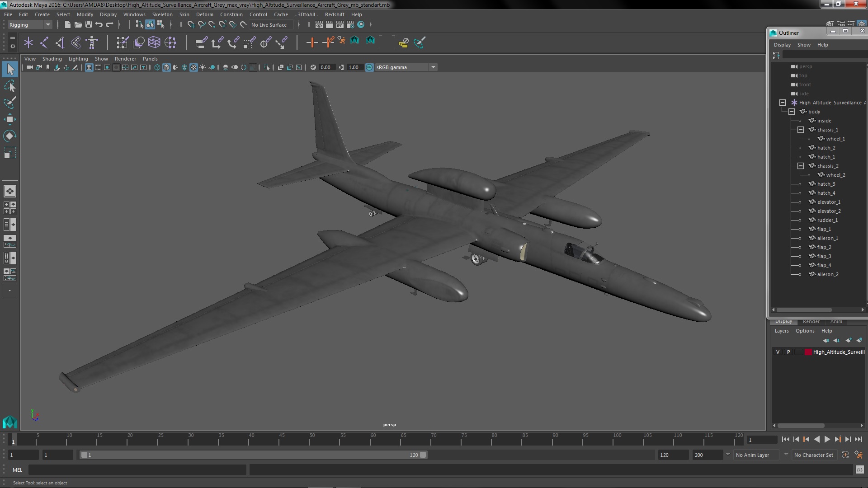Open the No Character Set dropdown

(x=814, y=455)
